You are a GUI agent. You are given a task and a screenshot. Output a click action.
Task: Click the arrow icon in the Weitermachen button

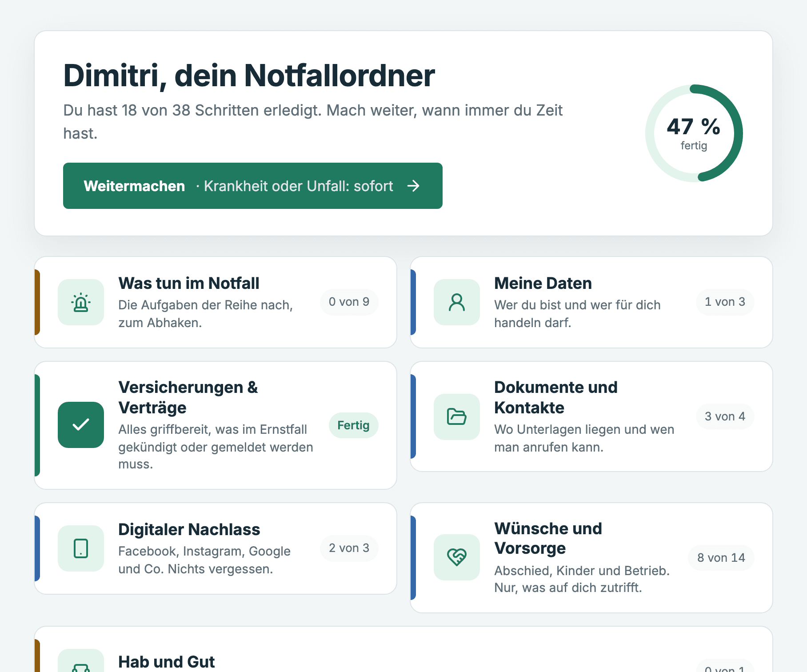pyautogui.click(x=413, y=186)
